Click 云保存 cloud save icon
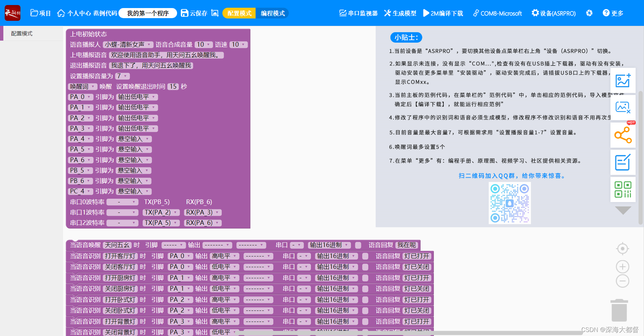The height and width of the screenshot is (336, 644). [194, 13]
